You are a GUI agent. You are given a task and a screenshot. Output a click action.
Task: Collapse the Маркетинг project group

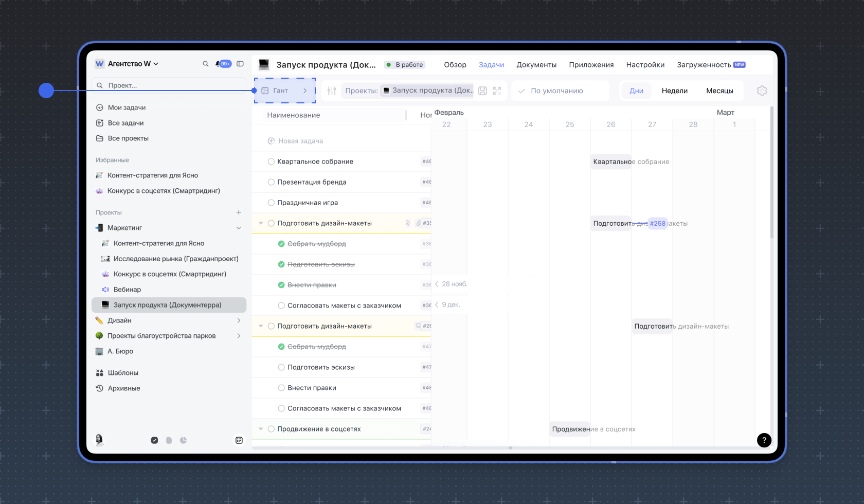239,228
